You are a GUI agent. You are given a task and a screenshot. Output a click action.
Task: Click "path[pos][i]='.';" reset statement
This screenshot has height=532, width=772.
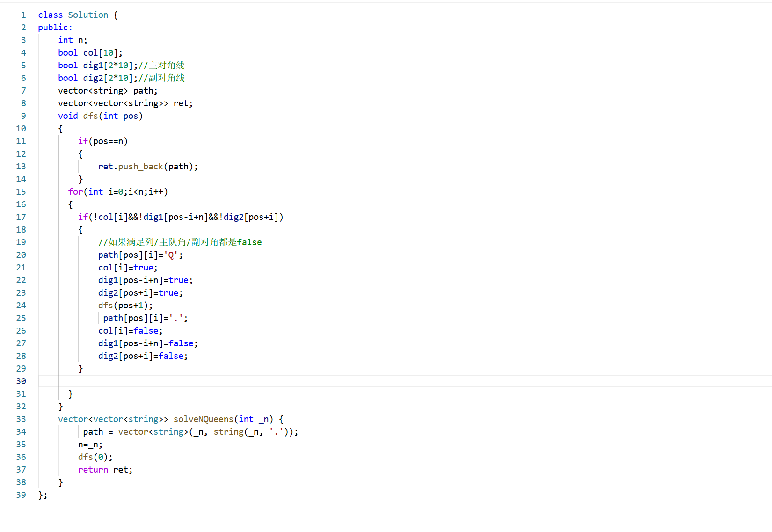(x=146, y=318)
